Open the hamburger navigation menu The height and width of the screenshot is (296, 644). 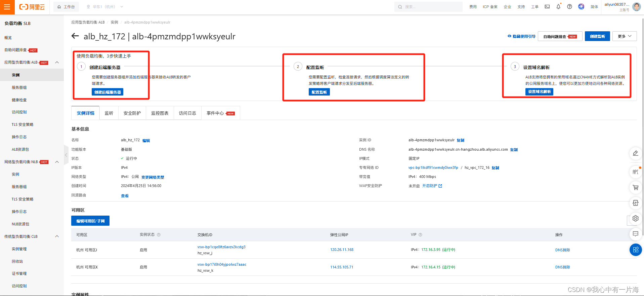click(x=7, y=7)
